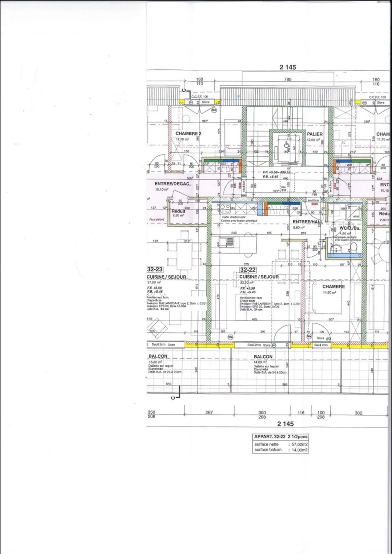
Task: Select the PALIER room label
Action: coord(315,134)
